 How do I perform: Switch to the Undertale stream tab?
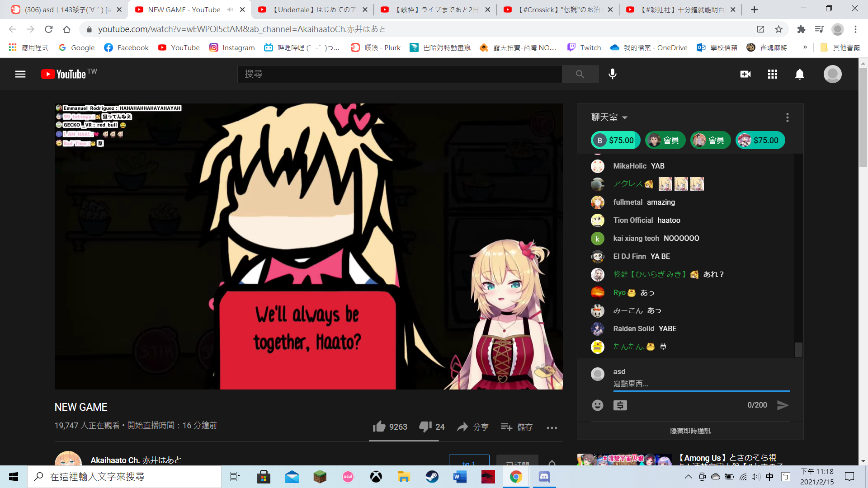313,9
